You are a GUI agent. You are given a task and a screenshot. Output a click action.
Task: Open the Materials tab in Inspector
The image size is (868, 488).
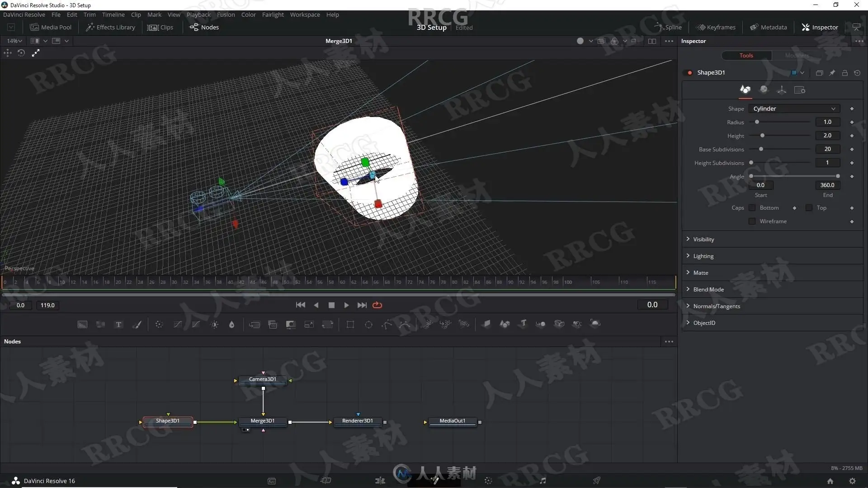(x=764, y=89)
